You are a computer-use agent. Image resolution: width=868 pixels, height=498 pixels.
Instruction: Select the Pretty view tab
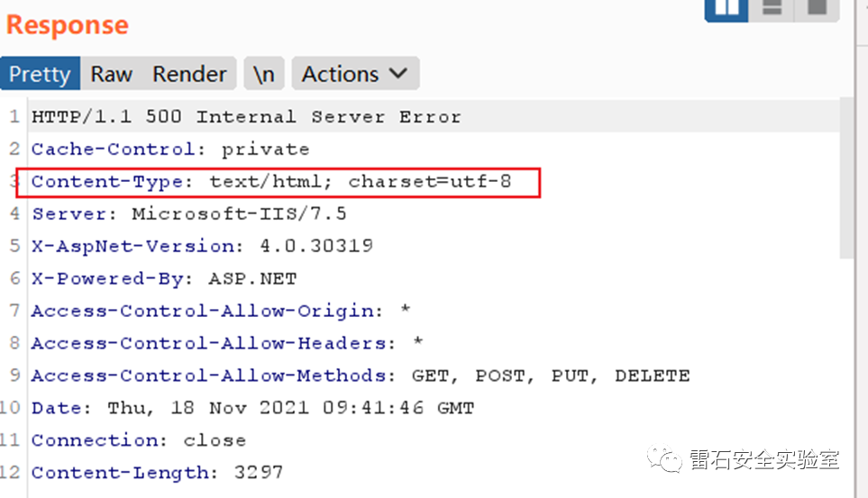(41, 74)
